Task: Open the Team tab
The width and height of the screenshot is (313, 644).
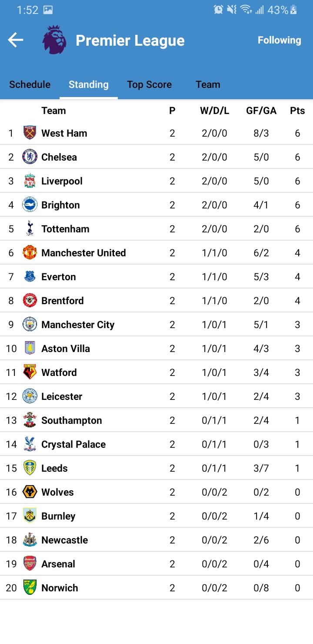Action: tap(208, 84)
